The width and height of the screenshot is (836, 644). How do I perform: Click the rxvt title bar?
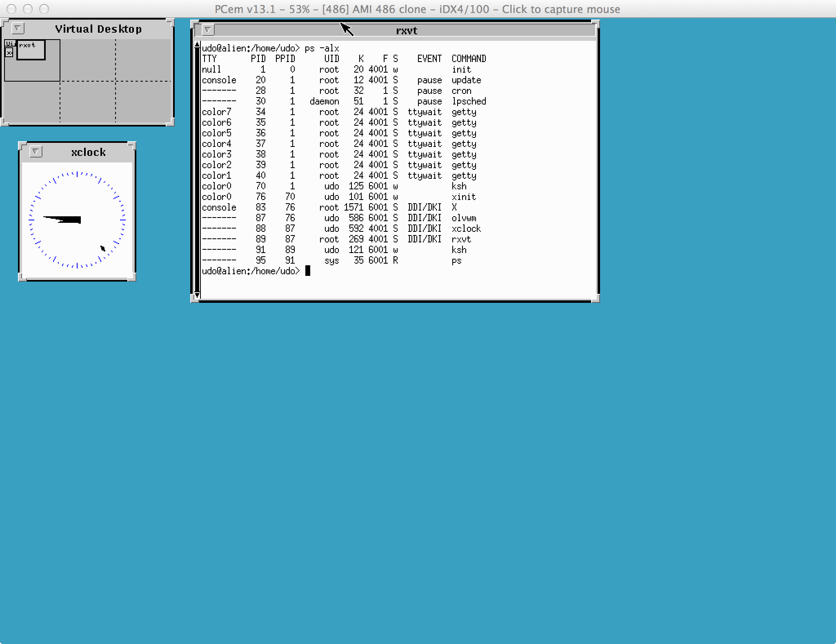[406, 30]
